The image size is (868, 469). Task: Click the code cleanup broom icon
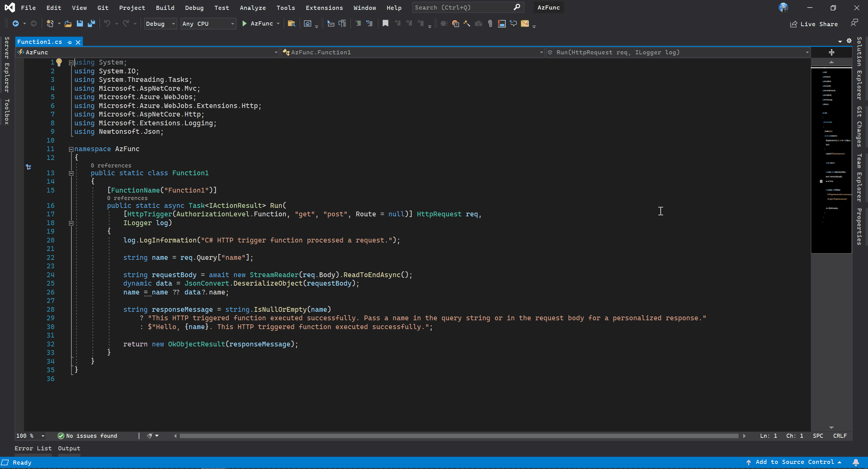coord(150,436)
